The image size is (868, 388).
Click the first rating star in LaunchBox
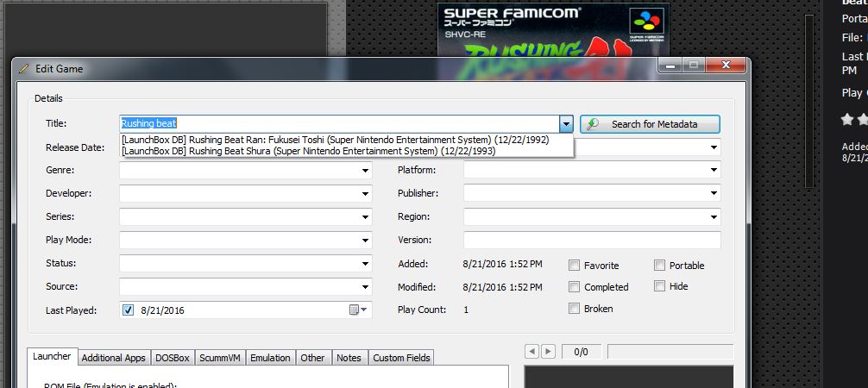click(x=847, y=119)
